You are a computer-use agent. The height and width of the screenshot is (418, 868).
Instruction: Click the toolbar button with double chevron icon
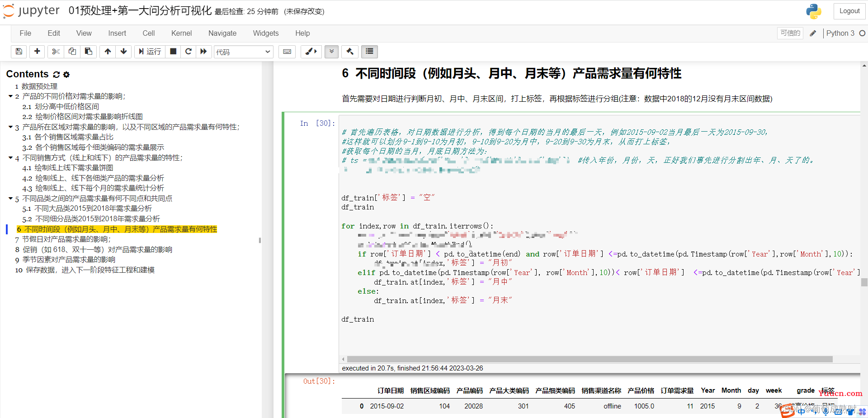pos(331,52)
